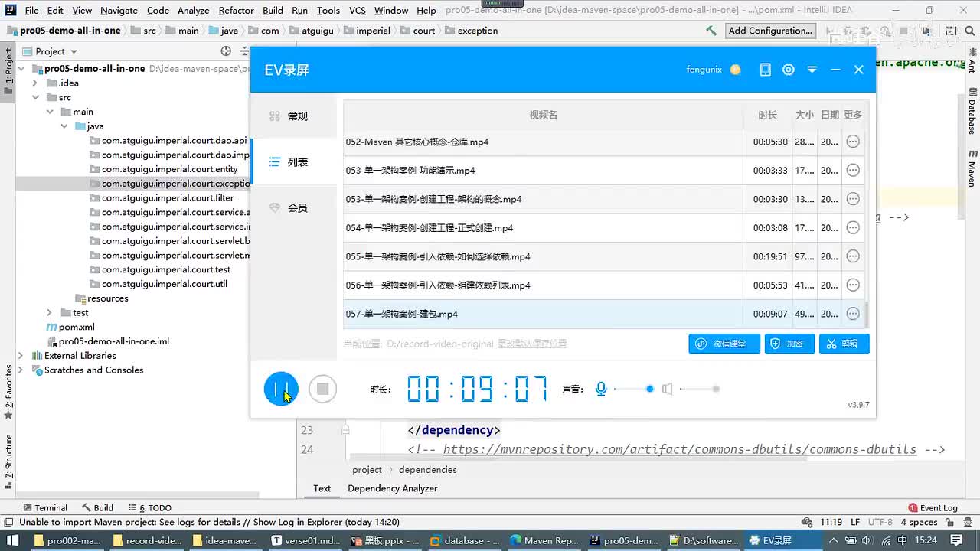Select com.atguigu.imperial.court.filter package
This screenshot has width=980, height=551.
click(x=168, y=197)
